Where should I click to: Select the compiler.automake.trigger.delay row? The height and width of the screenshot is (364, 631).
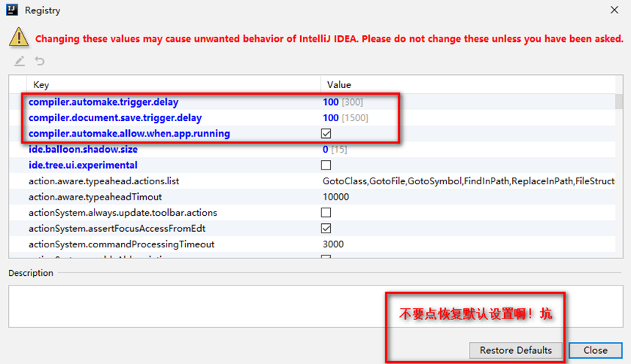[x=103, y=102]
